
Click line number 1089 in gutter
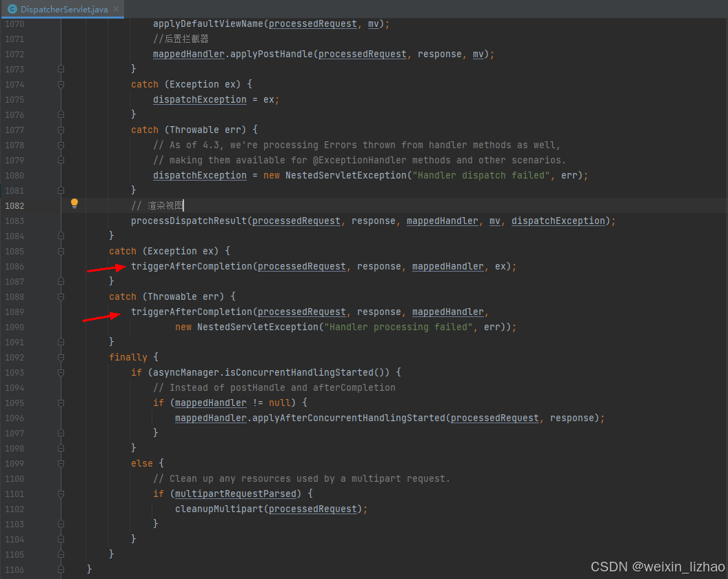(14, 312)
